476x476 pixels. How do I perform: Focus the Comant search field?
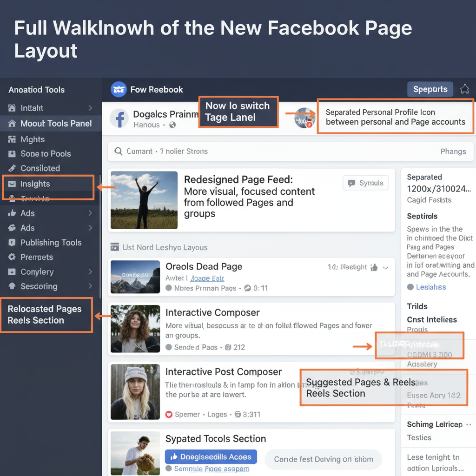pyautogui.click(x=291, y=151)
